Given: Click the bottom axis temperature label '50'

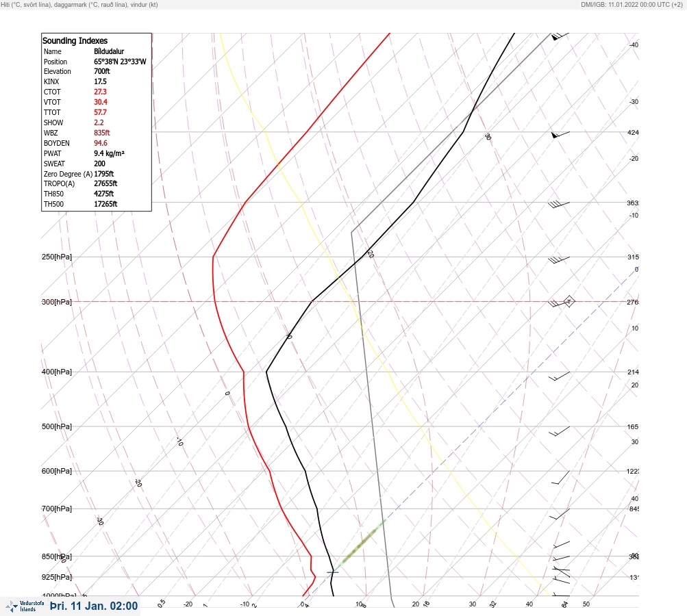Looking at the screenshot, I should (586, 604).
